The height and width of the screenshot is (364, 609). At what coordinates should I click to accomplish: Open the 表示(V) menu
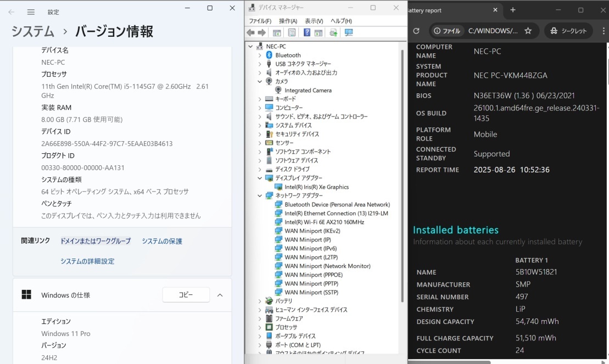point(314,21)
